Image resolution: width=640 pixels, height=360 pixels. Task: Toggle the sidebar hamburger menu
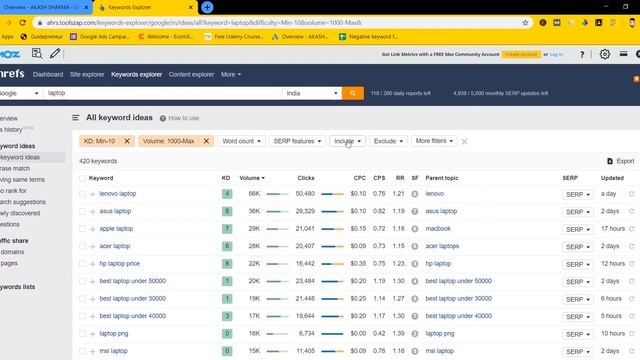[76, 118]
